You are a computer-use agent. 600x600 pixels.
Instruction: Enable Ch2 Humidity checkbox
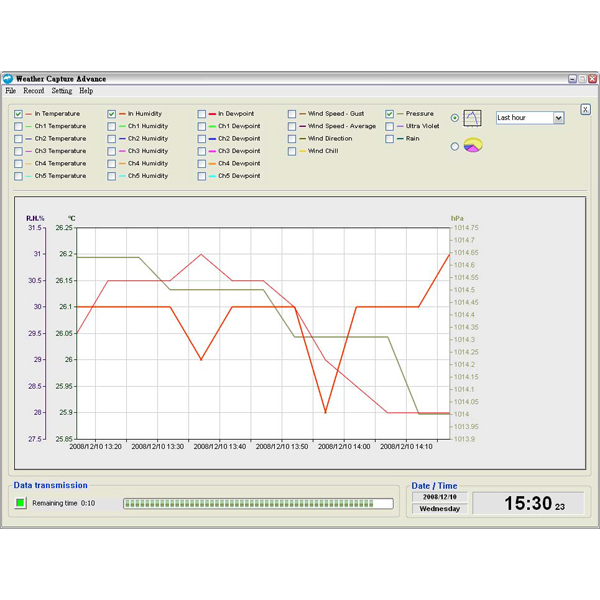click(x=111, y=139)
